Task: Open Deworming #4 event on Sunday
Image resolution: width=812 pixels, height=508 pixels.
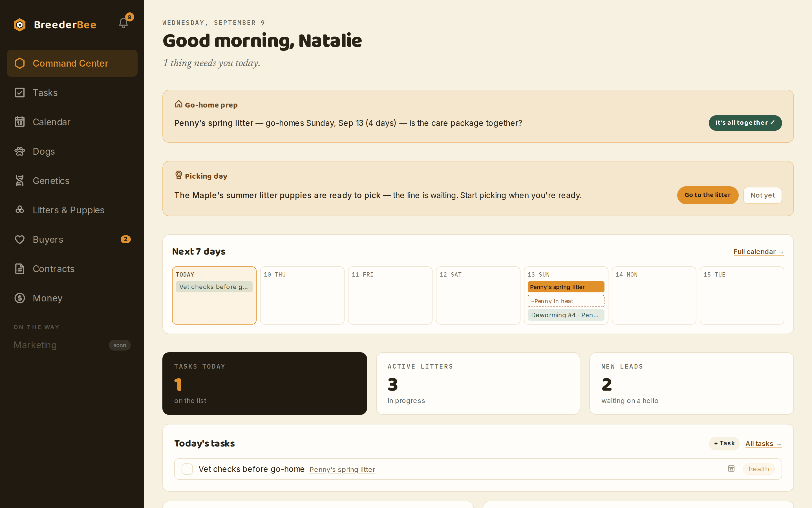Action: pos(566,315)
